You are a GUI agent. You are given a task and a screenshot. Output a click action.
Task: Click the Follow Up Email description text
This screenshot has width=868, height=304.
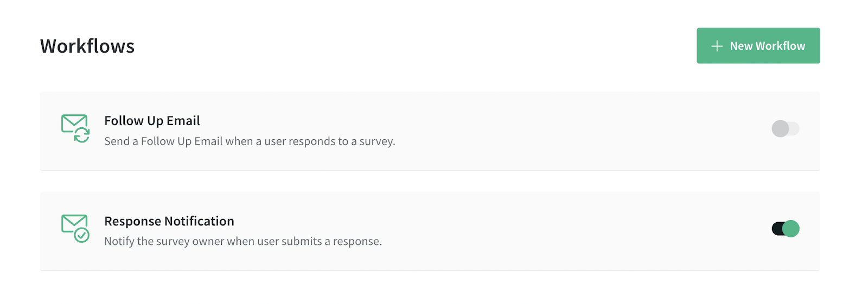[250, 141]
